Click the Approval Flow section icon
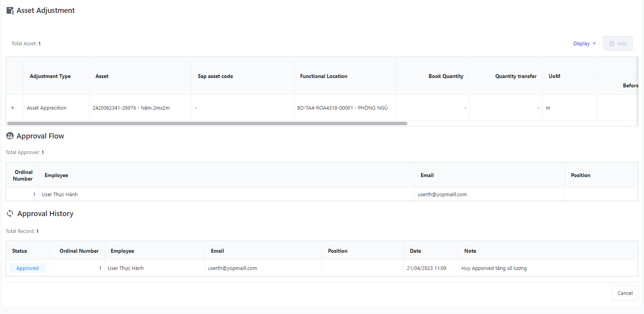This screenshot has width=644, height=314. 10,136
